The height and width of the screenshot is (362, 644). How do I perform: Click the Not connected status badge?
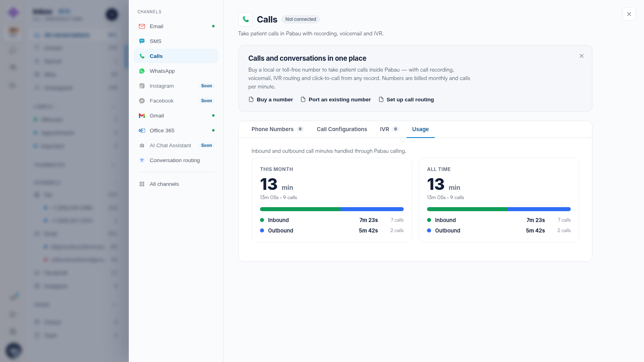point(301,19)
